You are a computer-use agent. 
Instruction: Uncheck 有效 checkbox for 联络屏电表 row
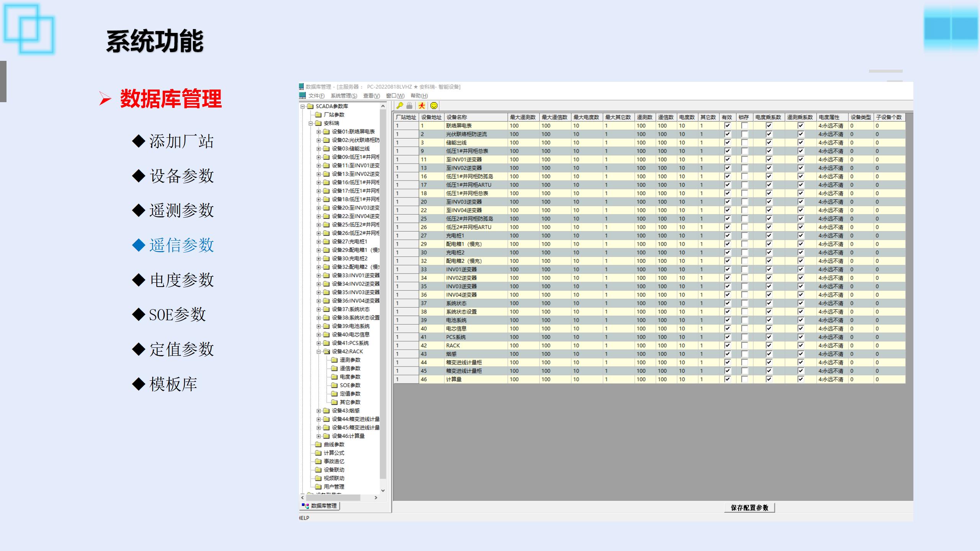pyautogui.click(x=727, y=126)
